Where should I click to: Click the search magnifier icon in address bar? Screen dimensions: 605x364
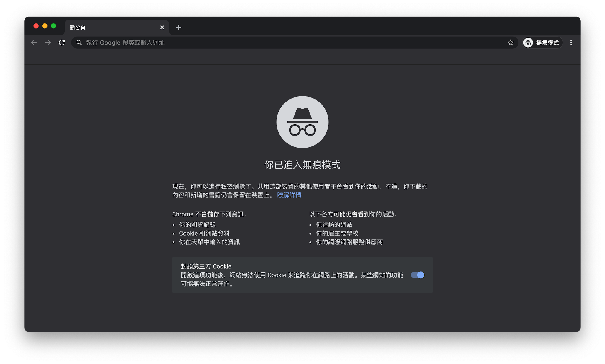(79, 43)
